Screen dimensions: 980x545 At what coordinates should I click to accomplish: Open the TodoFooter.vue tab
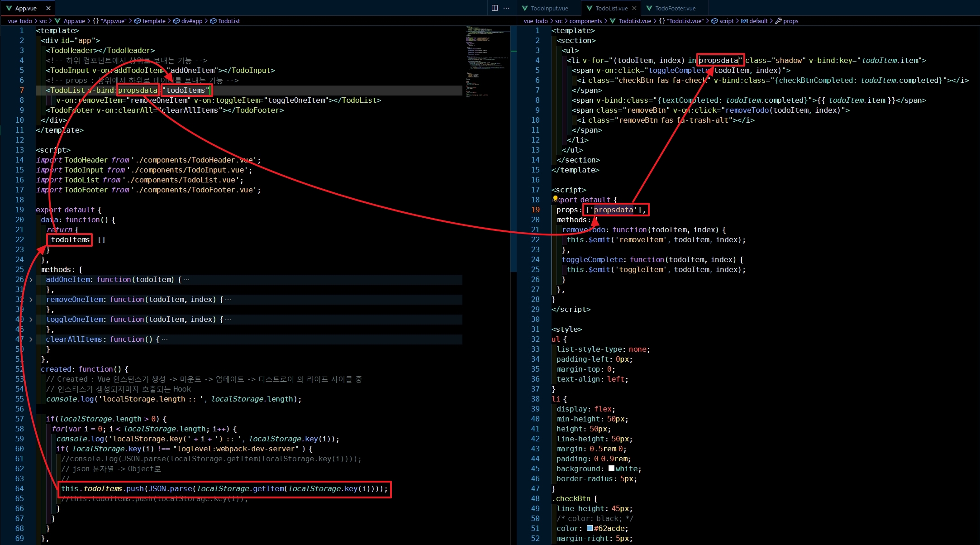675,8
